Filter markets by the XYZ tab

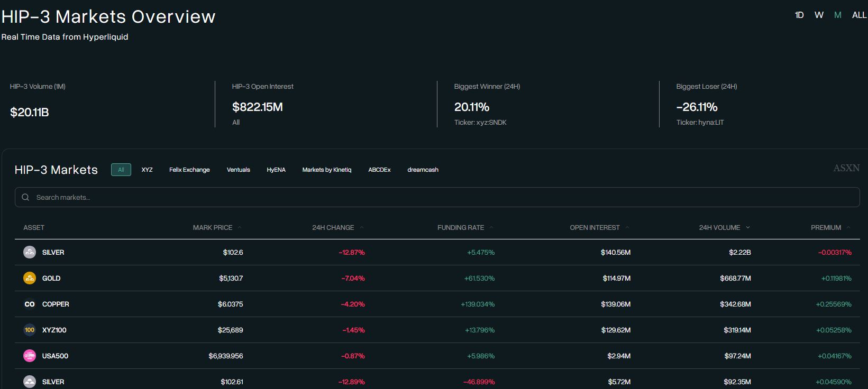147,170
